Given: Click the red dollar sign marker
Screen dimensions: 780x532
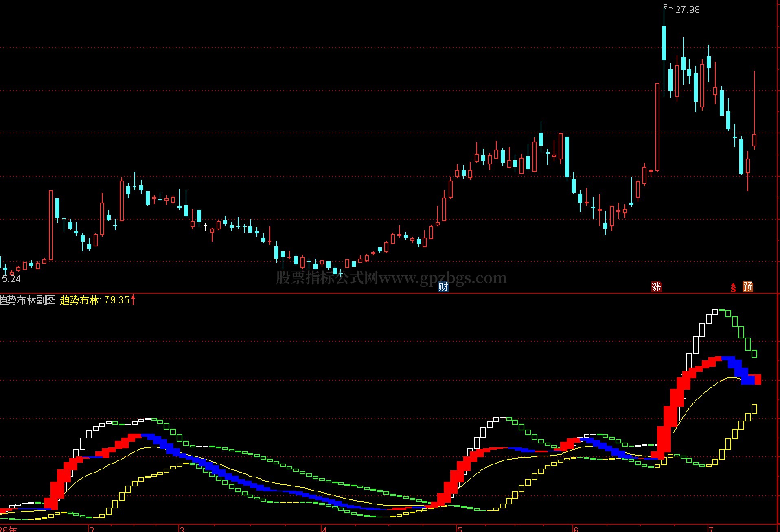Looking at the screenshot, I should click(733, 288).
